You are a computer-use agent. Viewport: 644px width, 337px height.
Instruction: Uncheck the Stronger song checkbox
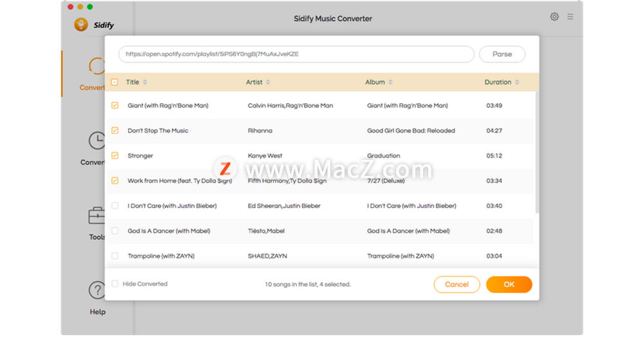coord(115,156)
